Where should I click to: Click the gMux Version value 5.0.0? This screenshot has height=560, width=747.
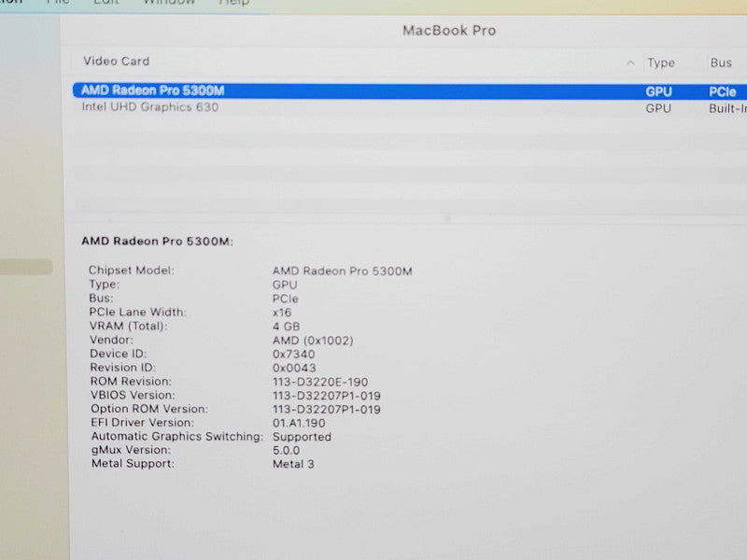coord(286,451)
